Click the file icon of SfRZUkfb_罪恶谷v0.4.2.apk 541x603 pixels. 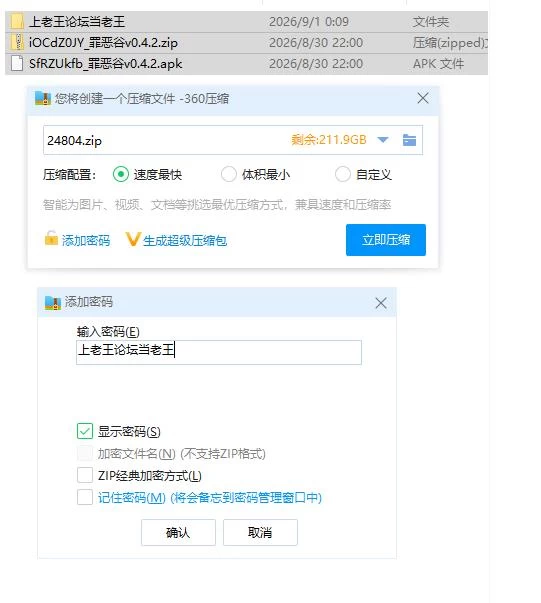(x=17, y=63)
